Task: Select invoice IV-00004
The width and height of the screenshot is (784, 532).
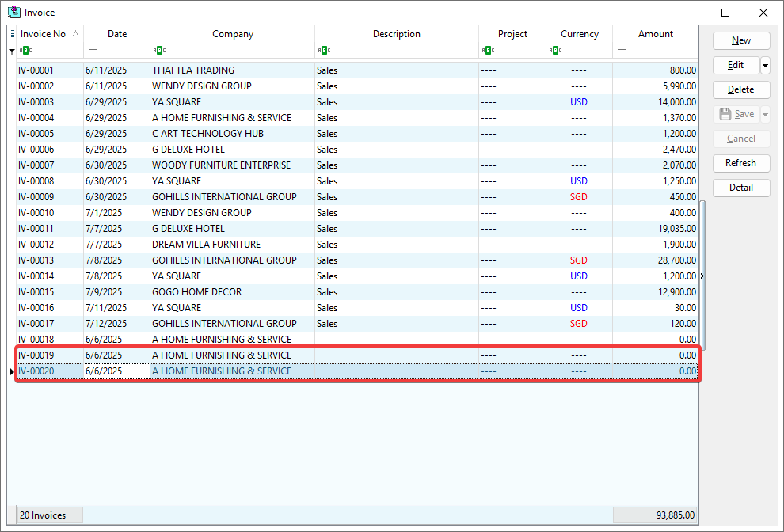Action: [36, 118]
